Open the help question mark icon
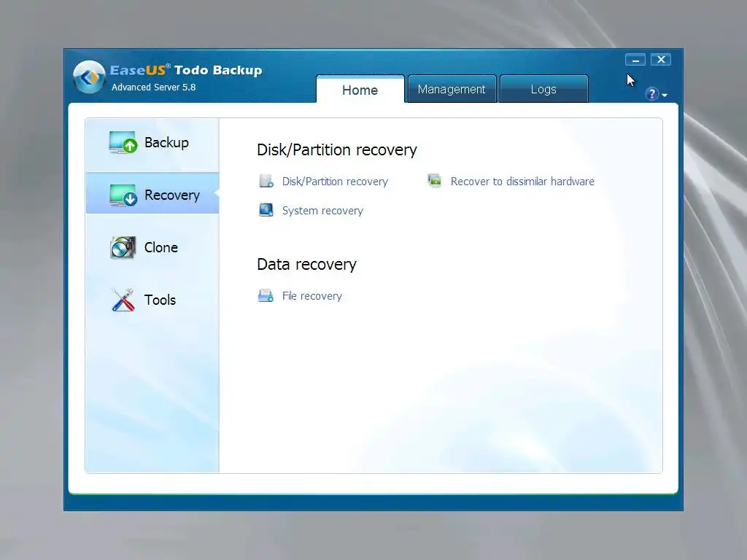 651,94
